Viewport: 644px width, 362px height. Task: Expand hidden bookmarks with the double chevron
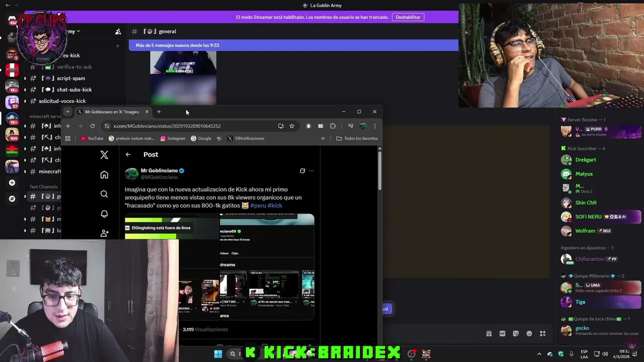point(323,138)
